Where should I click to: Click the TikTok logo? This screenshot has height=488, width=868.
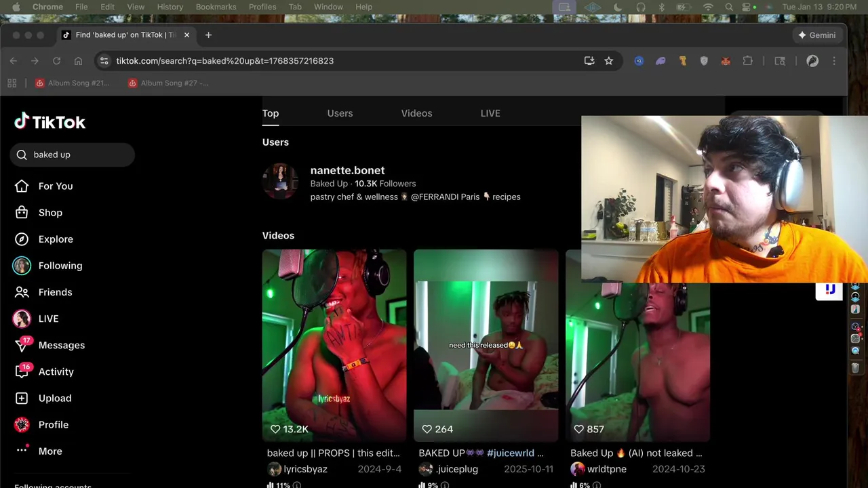tap(50, 122)
